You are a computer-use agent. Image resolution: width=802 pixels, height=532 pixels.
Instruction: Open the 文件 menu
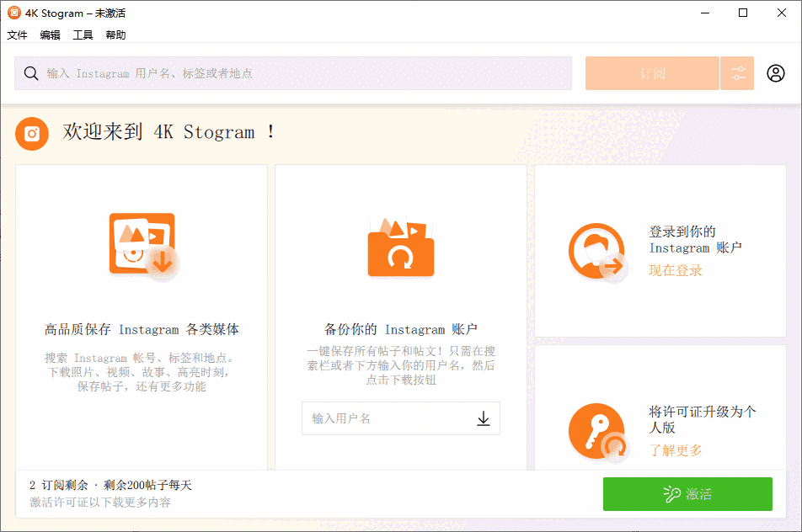coord(17,35)
